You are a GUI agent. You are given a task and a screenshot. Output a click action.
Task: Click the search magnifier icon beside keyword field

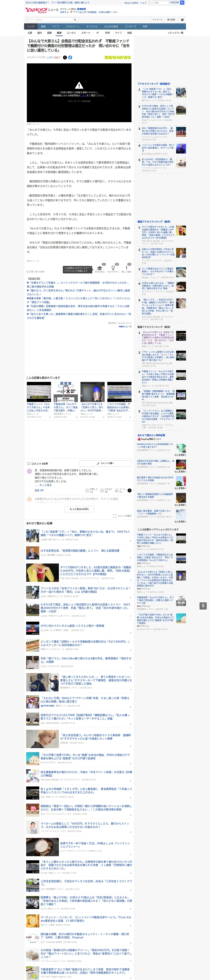pyautogui.click(x=75, y=20)
